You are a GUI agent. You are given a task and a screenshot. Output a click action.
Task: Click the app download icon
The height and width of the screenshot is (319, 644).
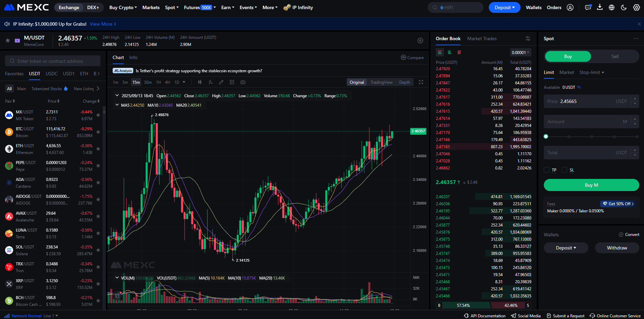(x=600, y=7)
